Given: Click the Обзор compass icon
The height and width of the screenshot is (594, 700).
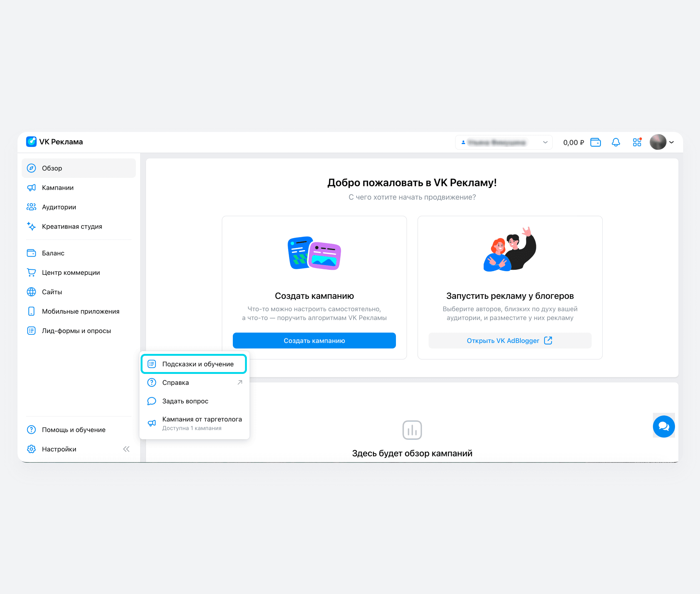Looking at the screenshot, I should pos(31,168).
